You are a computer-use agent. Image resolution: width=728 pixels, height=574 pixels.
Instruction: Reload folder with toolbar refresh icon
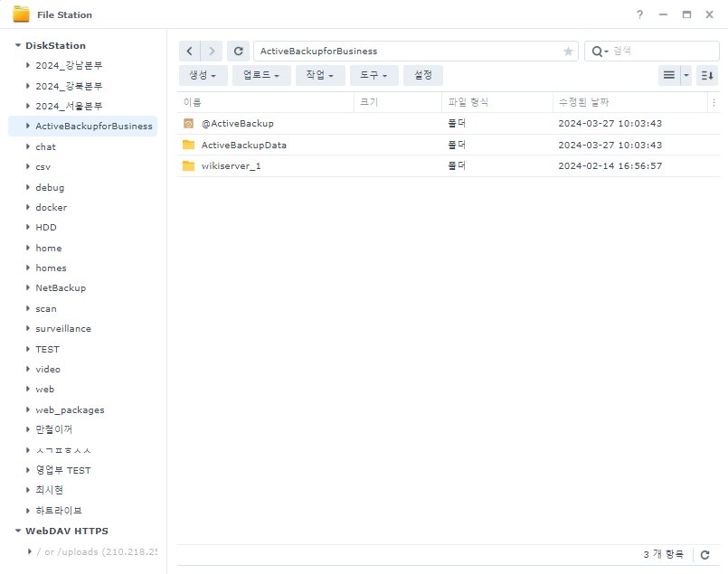(x=238, y=51)
